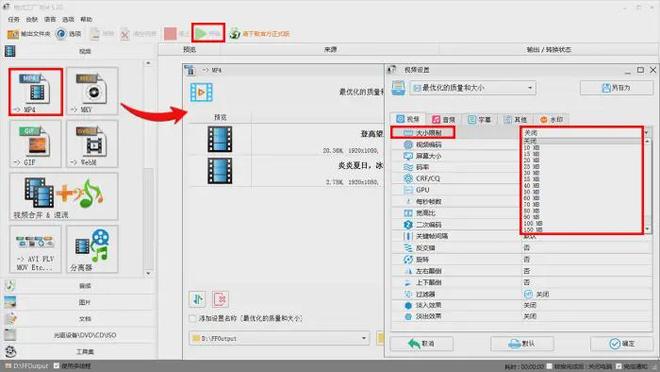Click the 大小限制 dropdown arrow
The image size is (660, 372).
click(646, 133)
